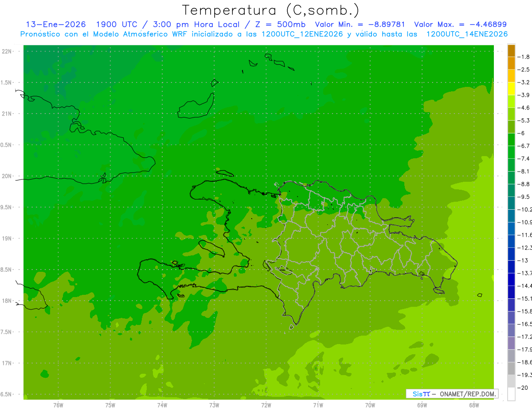Click the green swatch between -6 and -6.7
This screenshot has width=532, height=411.
511,139
